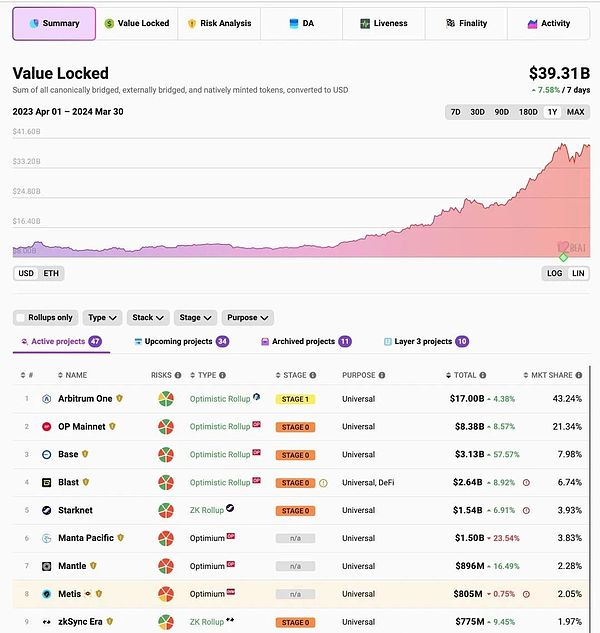Enable the Rollups only checkbox
Image resolution: width=600 pixels, height=633 pixels.
(x=21, y=318)
